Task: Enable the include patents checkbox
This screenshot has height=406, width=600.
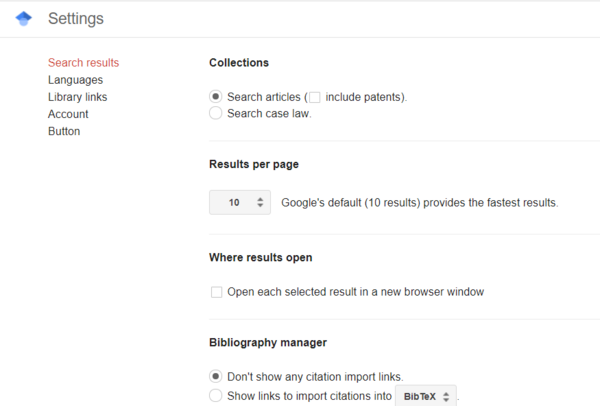Action: 315,98
